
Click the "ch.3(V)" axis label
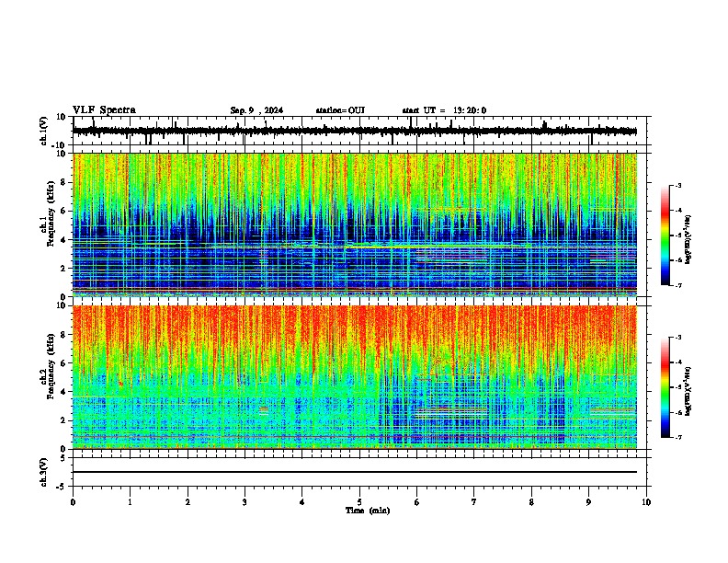point(44,473)
